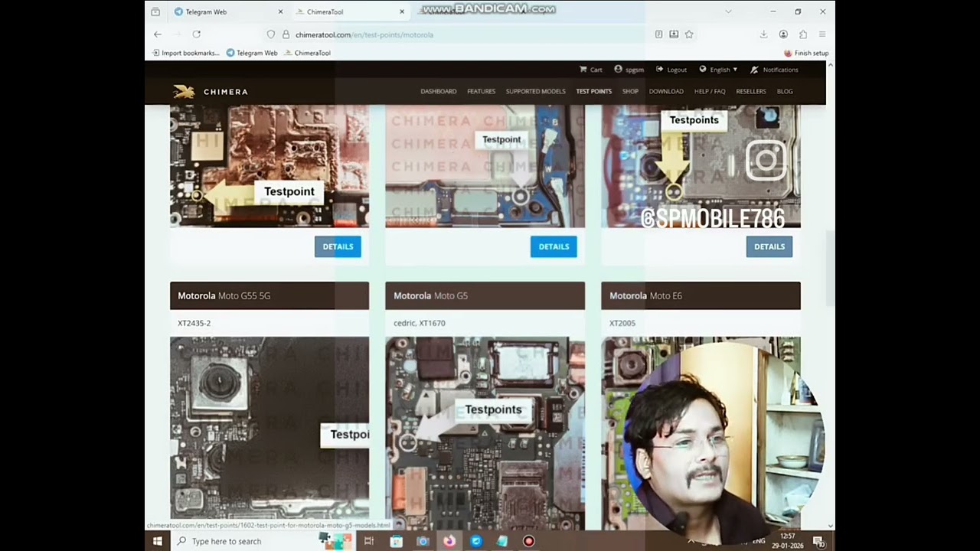Screen dimensions: 980x551
Task: Click the Logout link
Action: pos(671,70)
